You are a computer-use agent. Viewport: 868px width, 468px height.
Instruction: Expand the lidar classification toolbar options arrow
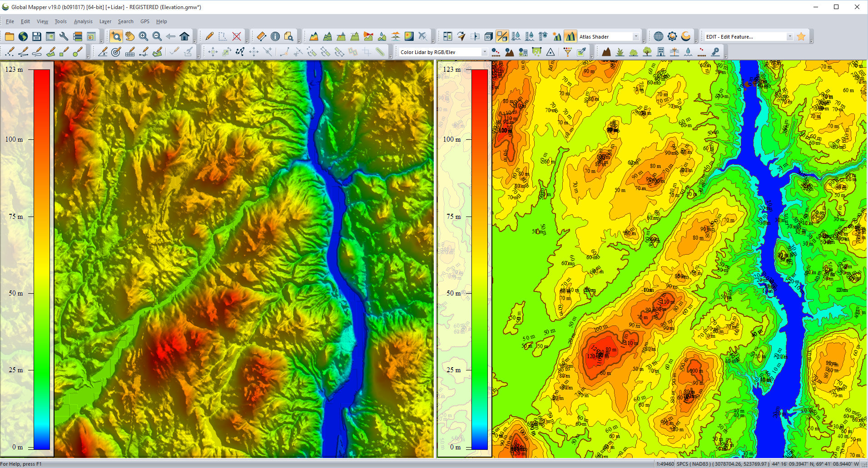pos(725,57)
